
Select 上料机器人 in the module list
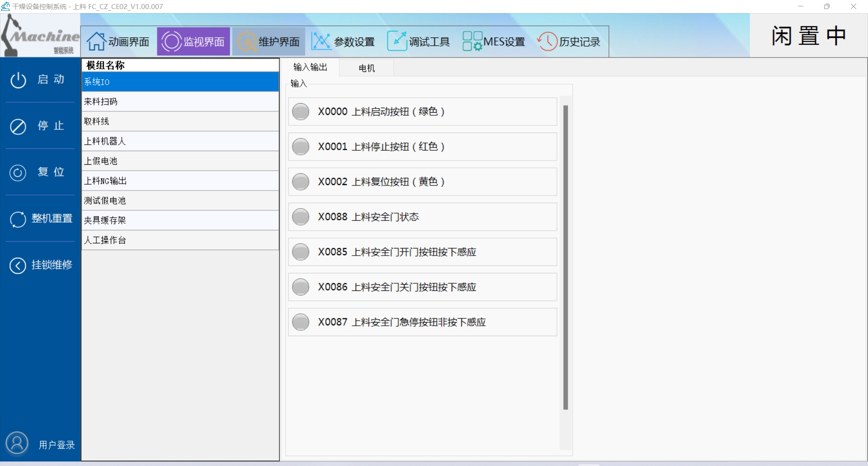point(180,141)
